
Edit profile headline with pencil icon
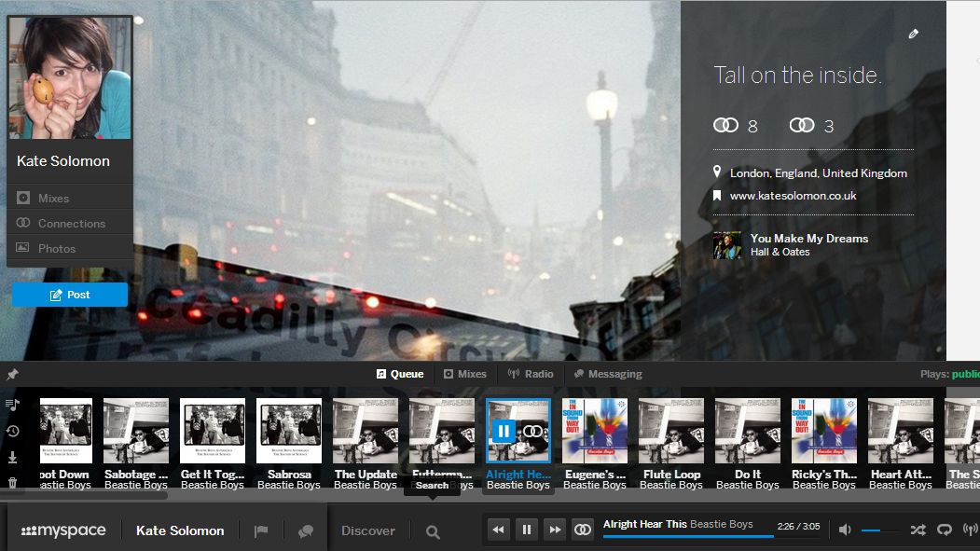(913, 34)
